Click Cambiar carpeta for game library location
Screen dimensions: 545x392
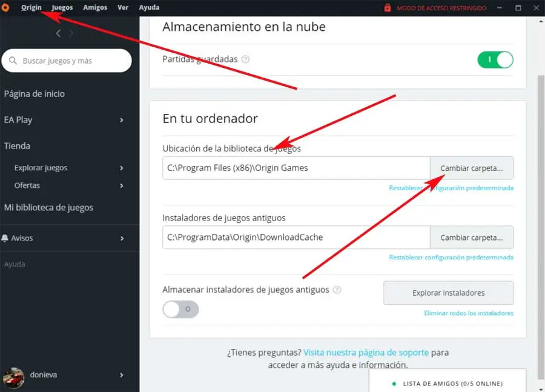pos(472,168)
